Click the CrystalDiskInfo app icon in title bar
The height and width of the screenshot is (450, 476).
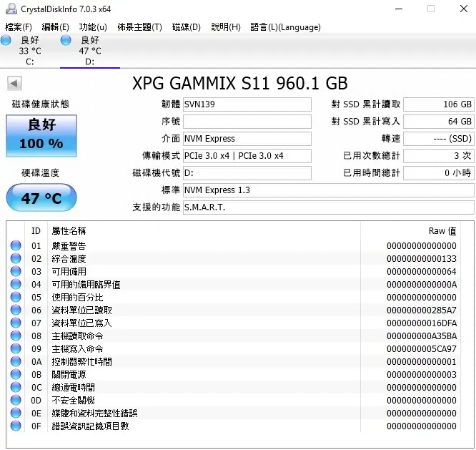click(11, 9)
